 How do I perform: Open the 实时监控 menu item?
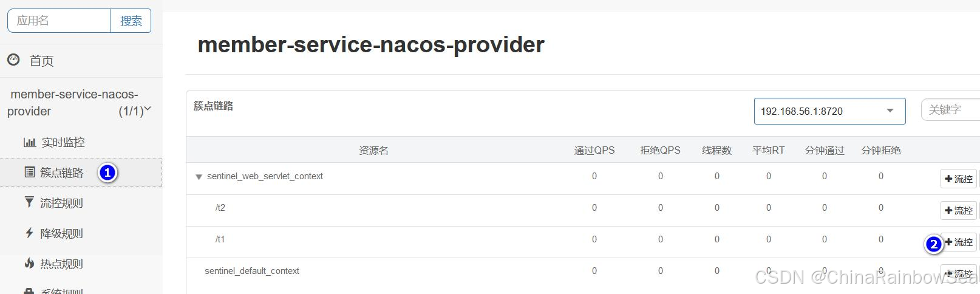[63, 142]
